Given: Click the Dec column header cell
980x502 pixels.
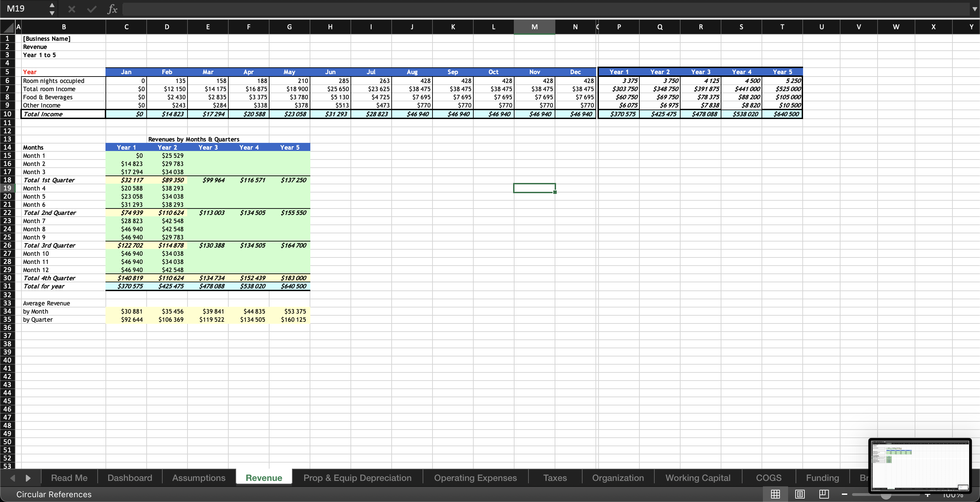Looking at the screenshot, I should click(x=575, y=72).
